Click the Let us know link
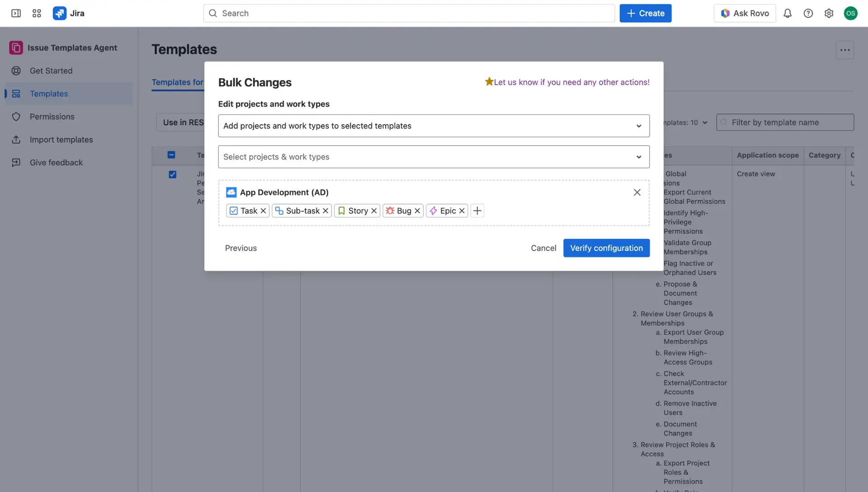This screenshot has width=868, height=492. pos(571,82)
